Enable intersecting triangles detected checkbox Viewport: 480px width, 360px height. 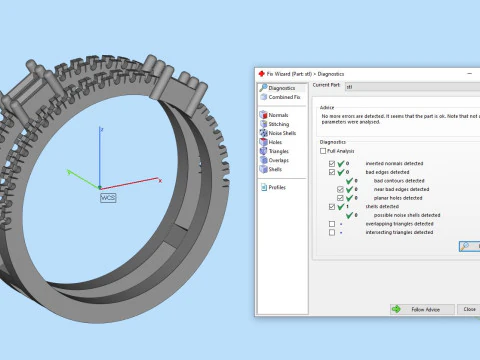coord(332,232)
